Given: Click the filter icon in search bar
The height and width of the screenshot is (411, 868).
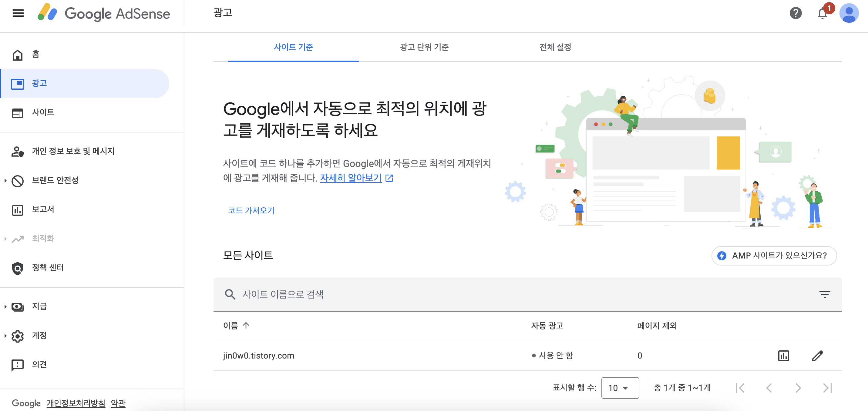Looking at the screenshot, I should coord(825,294).
